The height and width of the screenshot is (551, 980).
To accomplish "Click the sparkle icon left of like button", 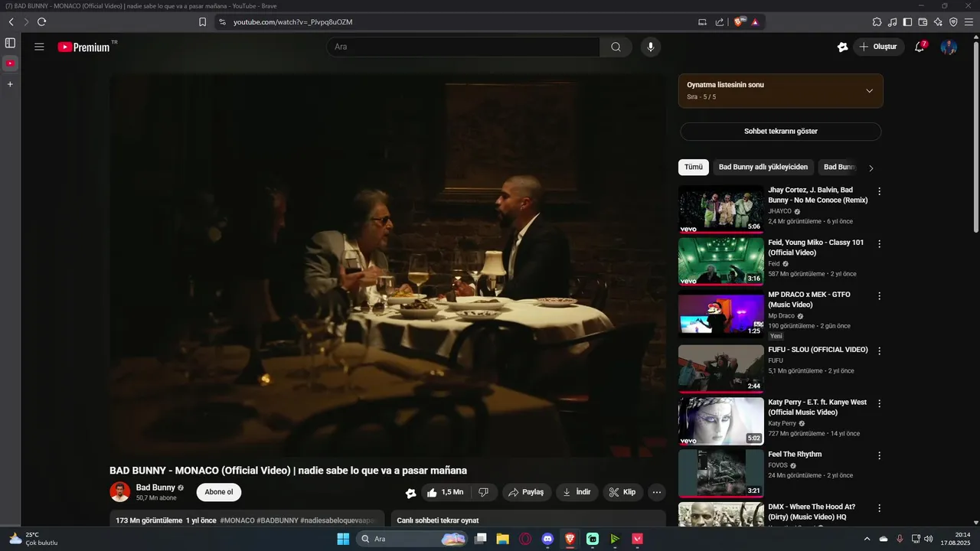I will [411, 493].
